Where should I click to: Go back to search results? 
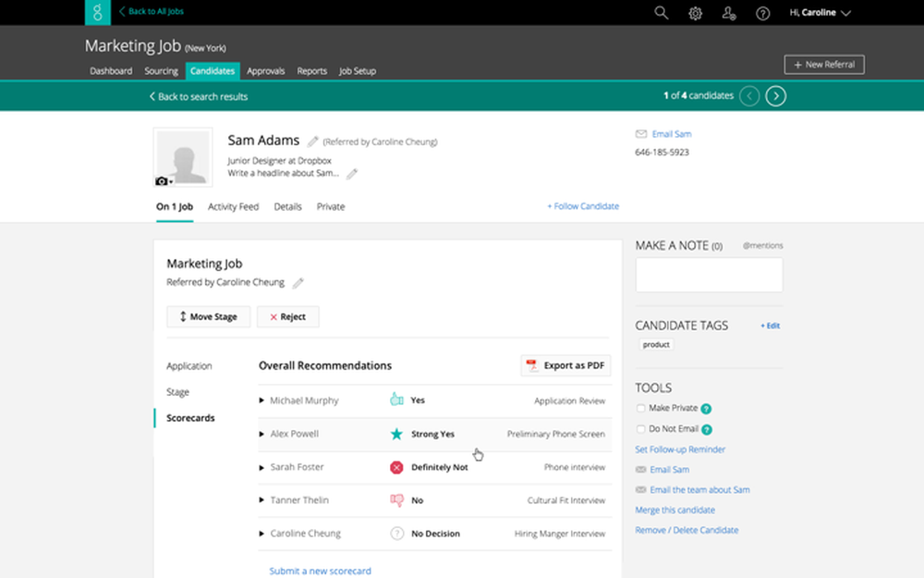199,96
